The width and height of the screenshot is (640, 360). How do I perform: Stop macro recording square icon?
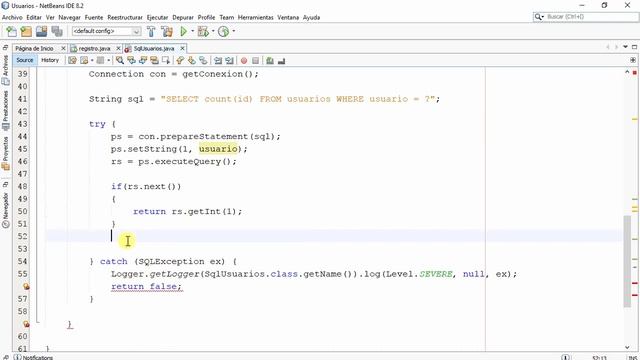click(256, 60)
